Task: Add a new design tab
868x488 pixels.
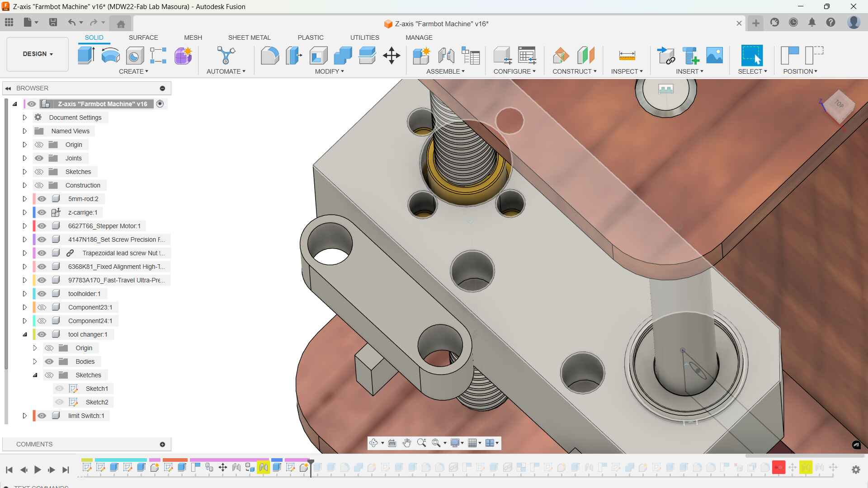Action: (756, 23)
